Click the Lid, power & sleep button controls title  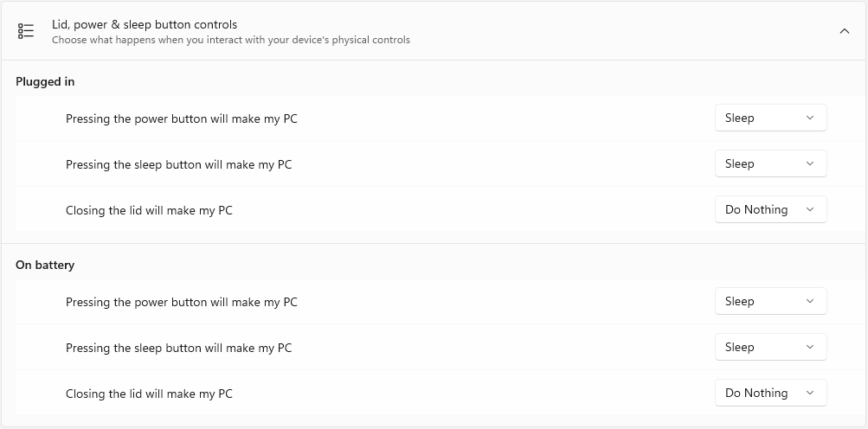145,24
